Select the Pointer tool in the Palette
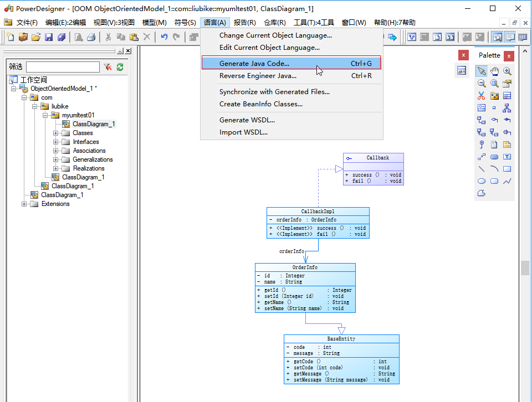The height and width of the screenshot is (402, 532). (x=482, y=71)
